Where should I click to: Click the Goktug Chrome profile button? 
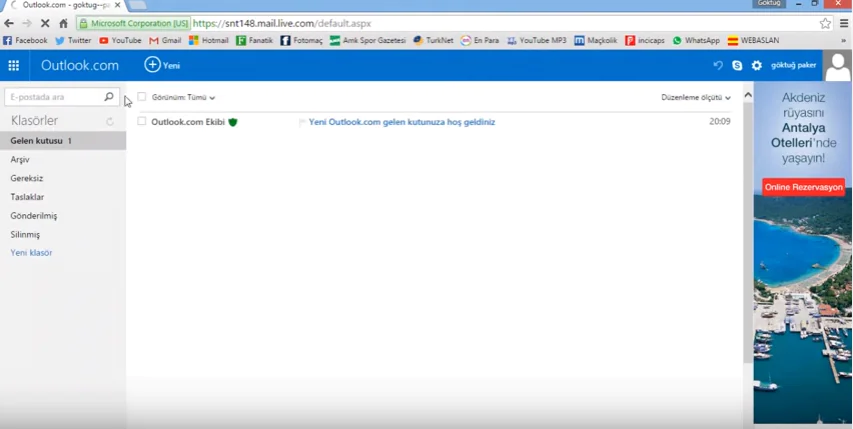click(x=769, y=3)
